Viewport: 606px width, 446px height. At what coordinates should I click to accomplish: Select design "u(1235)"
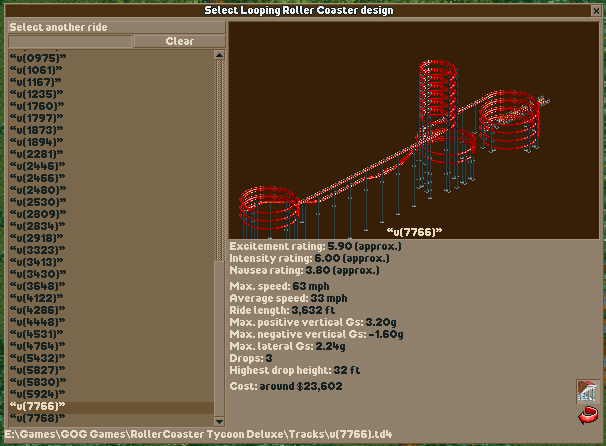[x=111, y=94]
